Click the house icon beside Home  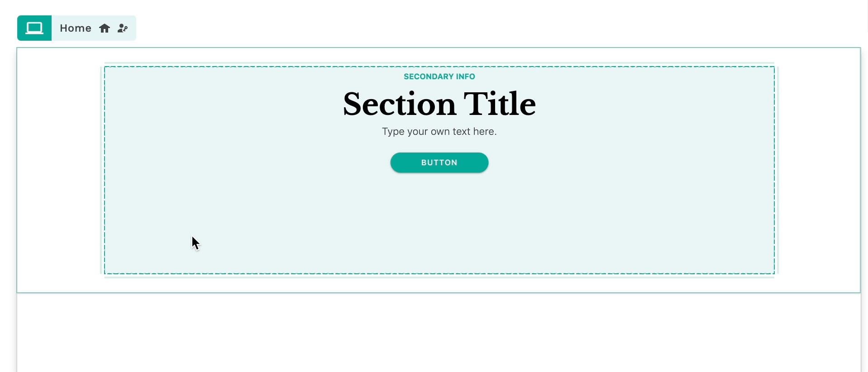tap(105, 29)
